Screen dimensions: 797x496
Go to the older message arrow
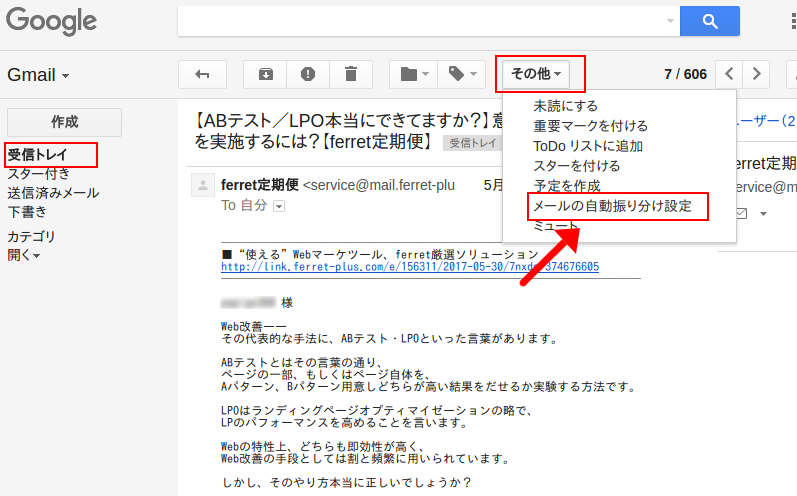[x=756, y=74]
